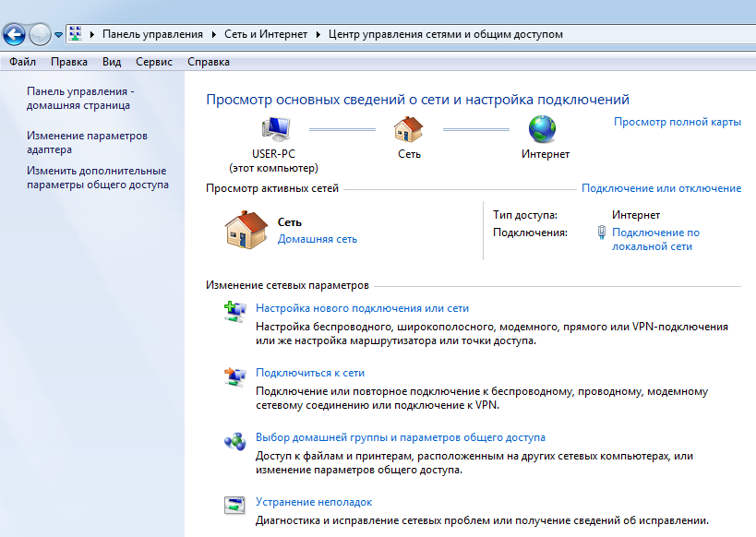Click the Интернет label under the globe
Viewport: 756px width, 537px height.
546,154
